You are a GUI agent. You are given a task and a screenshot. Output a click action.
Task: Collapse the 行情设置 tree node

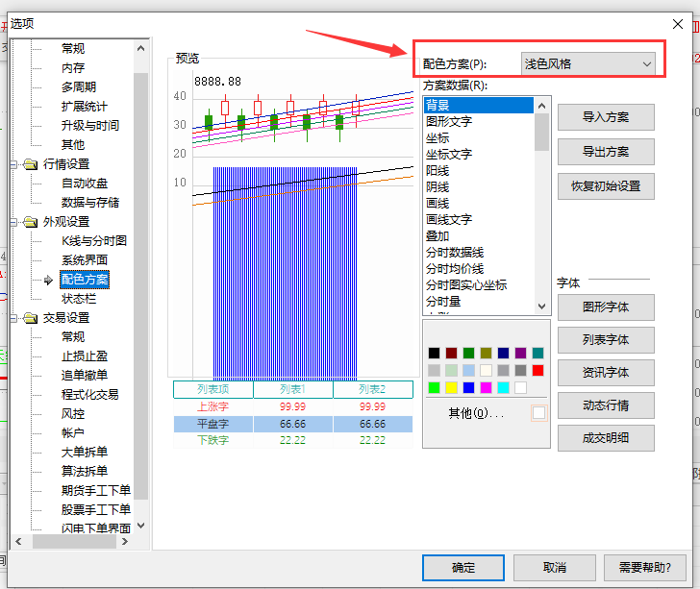pos(13,164)
